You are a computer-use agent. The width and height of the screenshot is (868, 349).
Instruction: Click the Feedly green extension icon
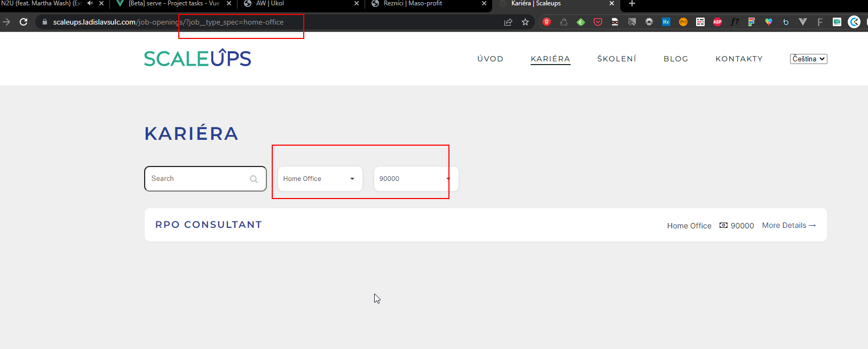581,22
